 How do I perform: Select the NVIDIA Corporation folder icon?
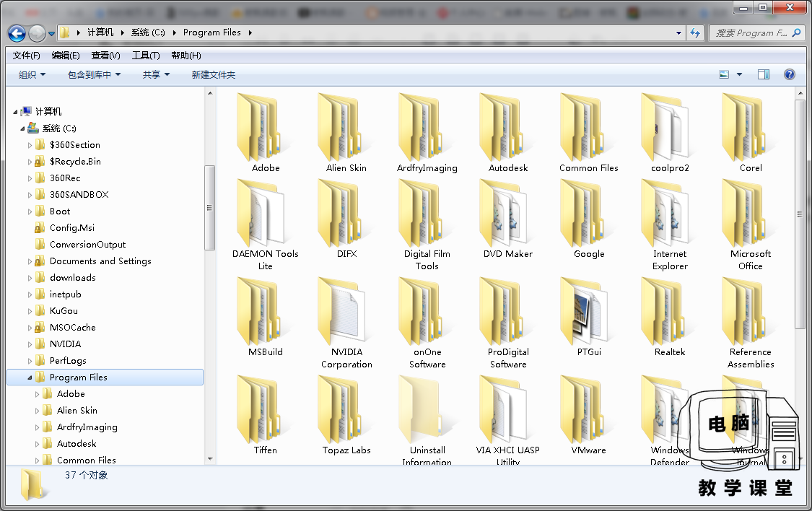341,310
